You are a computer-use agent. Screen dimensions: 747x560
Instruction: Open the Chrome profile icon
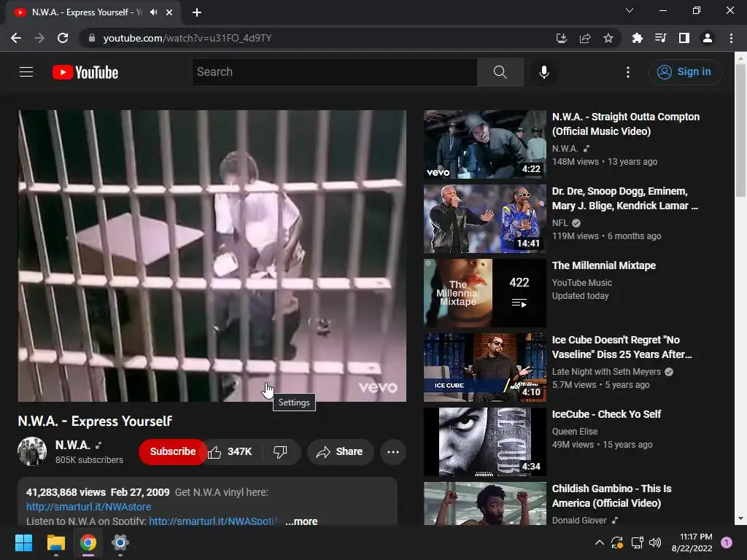(x=708, y=38)
